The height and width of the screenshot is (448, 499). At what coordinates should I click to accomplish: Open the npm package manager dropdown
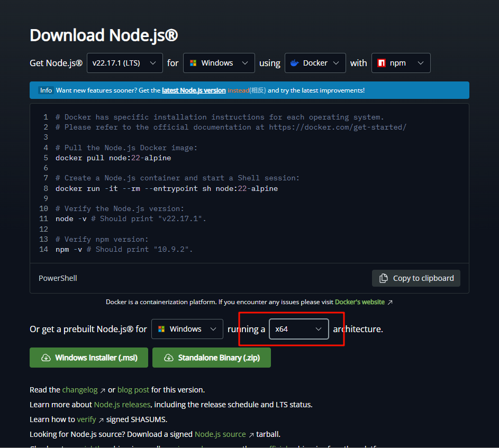(x=401, y=63)
